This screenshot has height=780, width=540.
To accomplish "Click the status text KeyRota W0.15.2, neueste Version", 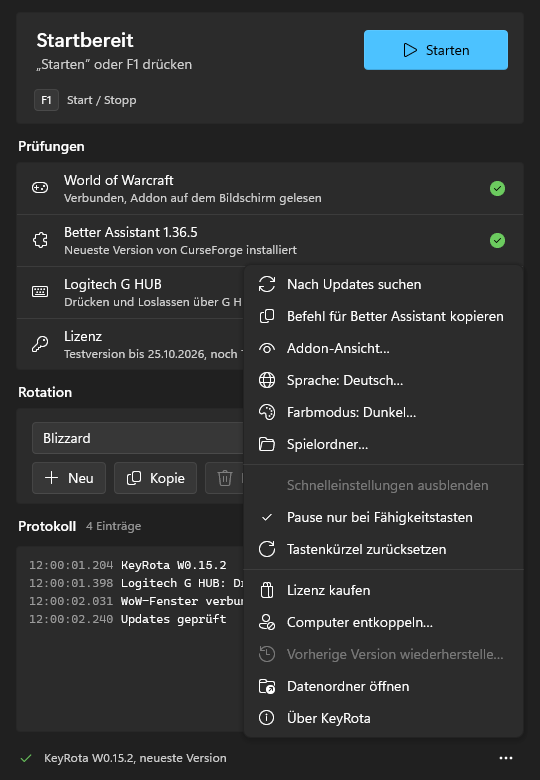I will pyautogui.click(x=135, y=758).
